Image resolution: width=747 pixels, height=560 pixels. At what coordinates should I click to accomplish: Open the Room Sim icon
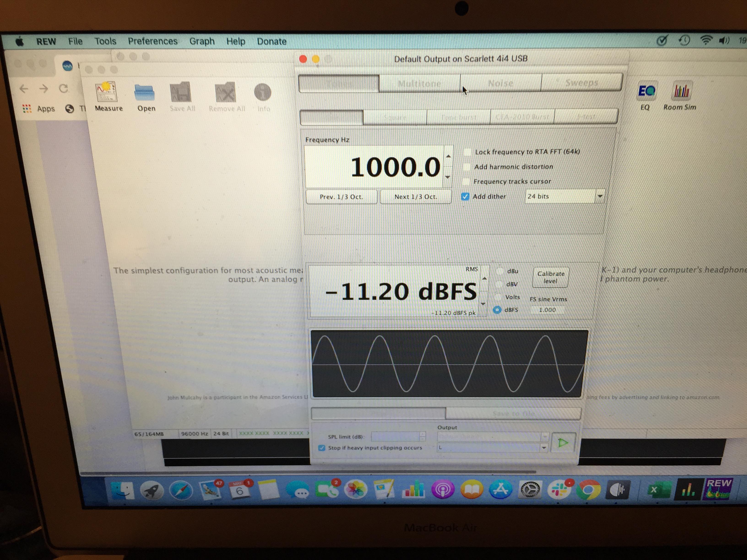point(682,90)
